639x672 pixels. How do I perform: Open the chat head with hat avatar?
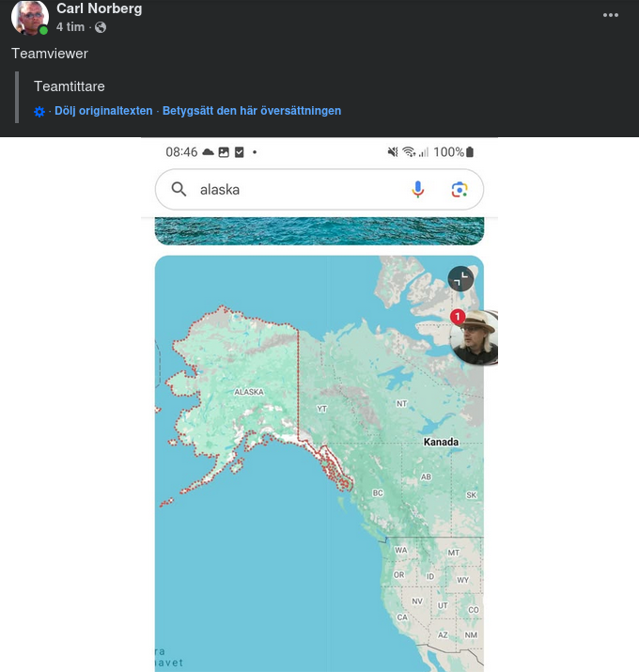475,337
